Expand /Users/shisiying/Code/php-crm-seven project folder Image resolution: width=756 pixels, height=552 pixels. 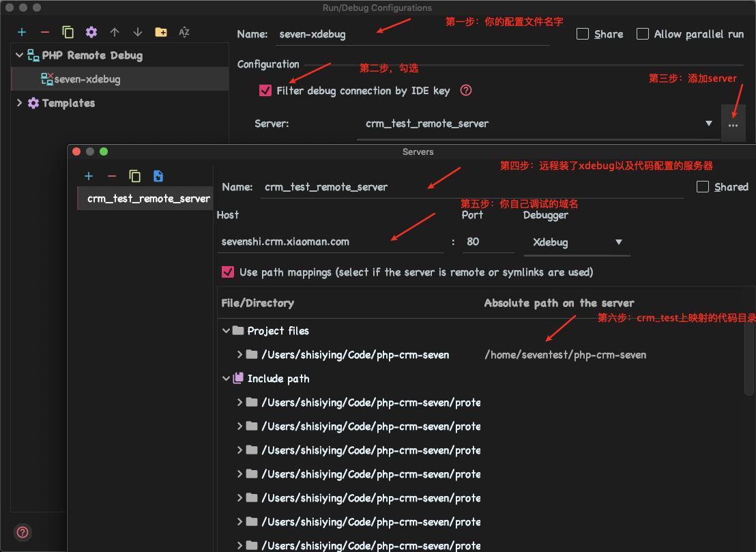pyautogui.click(x=239, y=355)
